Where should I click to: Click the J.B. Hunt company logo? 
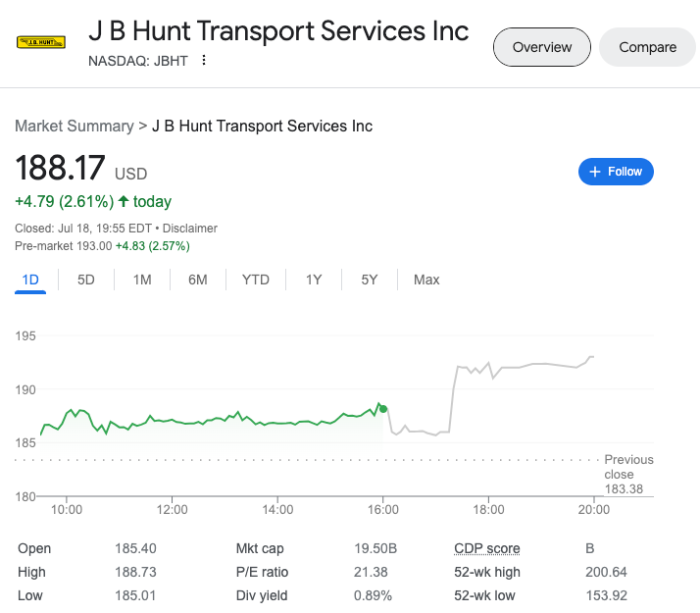[41, 42]
